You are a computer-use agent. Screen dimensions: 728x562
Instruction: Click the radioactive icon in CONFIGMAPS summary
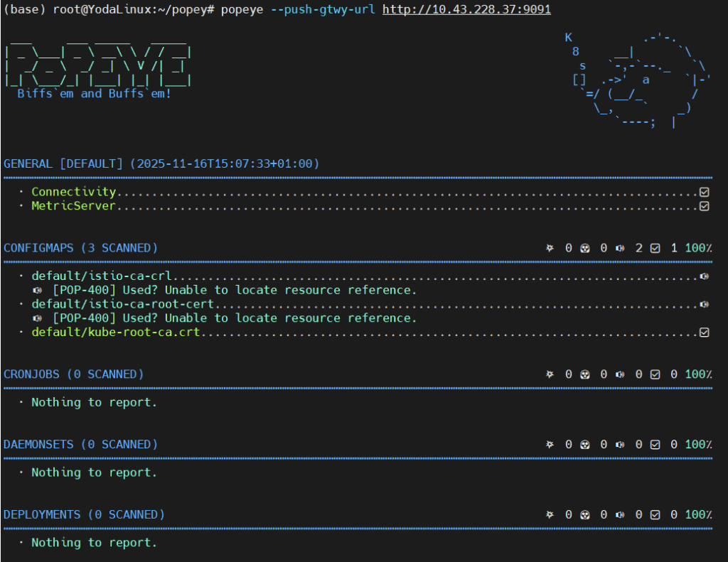[584, 248]
